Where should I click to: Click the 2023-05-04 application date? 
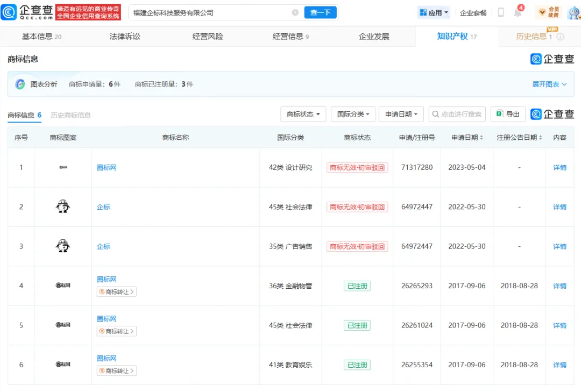point(467,167)
